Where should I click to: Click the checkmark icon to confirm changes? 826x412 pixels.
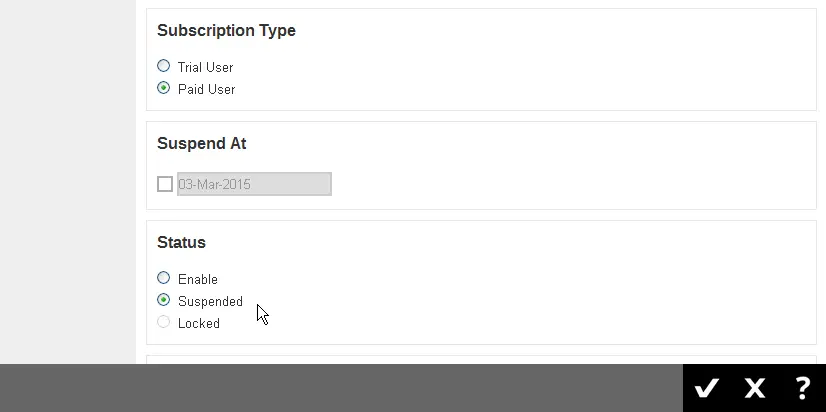(x=707, y=388)
